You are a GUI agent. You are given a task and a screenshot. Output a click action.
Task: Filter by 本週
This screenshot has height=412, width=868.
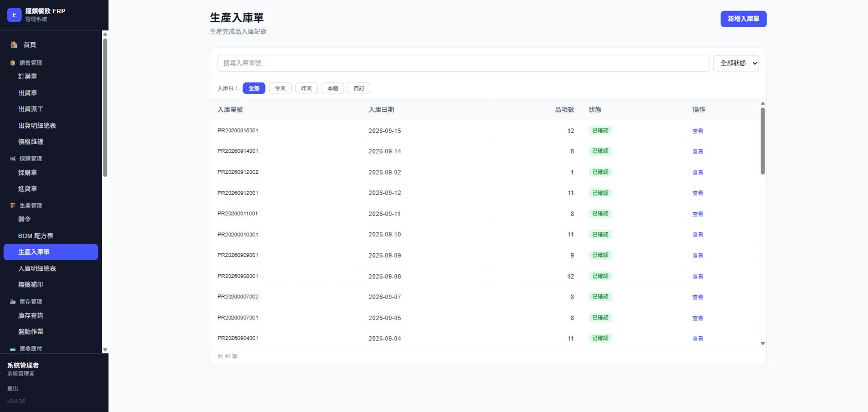click(333, 89)
